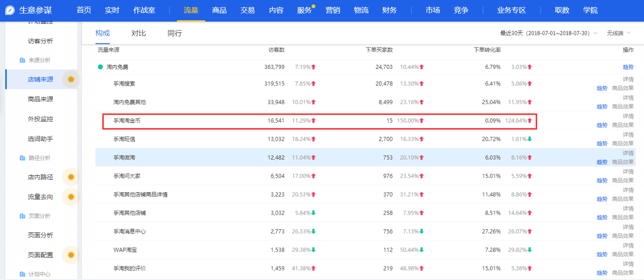
Task: Click 详情 link for 手淘搜索 row
Action: click(628, 79)
